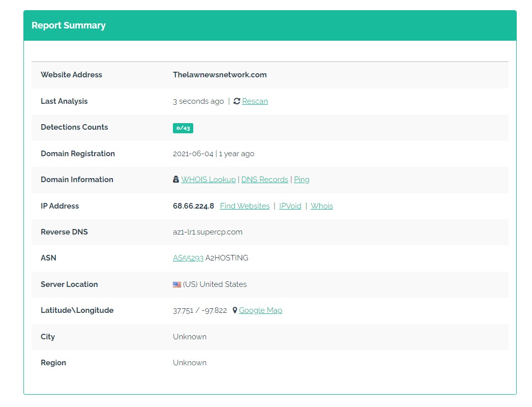Click the Rescan refresh icon
Screen dimensions: 532x407
[x=237, y=101]
